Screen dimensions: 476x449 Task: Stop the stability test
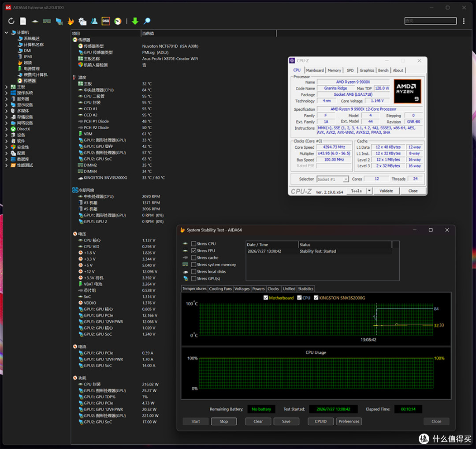point(224,421)
